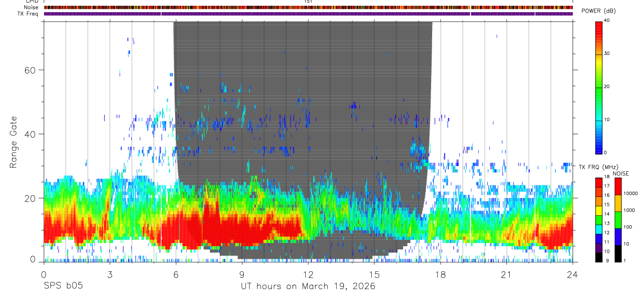The image size is (644, 297).
Task: Click the Range Gate axis title
Action: pos(14,142)
